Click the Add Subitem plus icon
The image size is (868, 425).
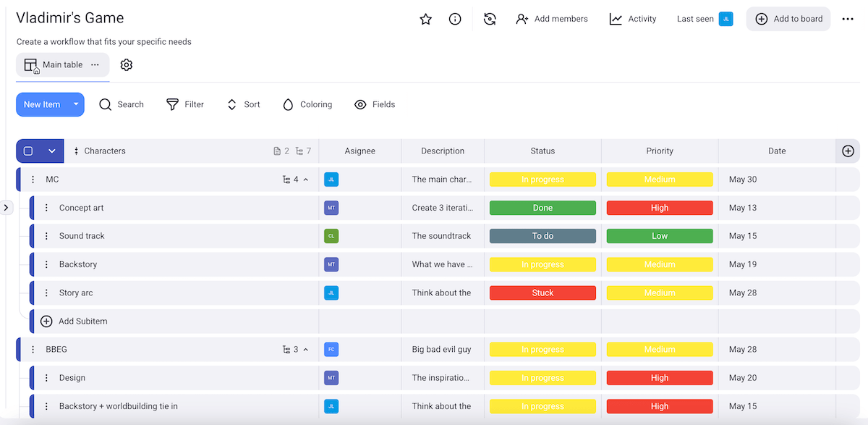pyautogui.click(x=46, y=321)
